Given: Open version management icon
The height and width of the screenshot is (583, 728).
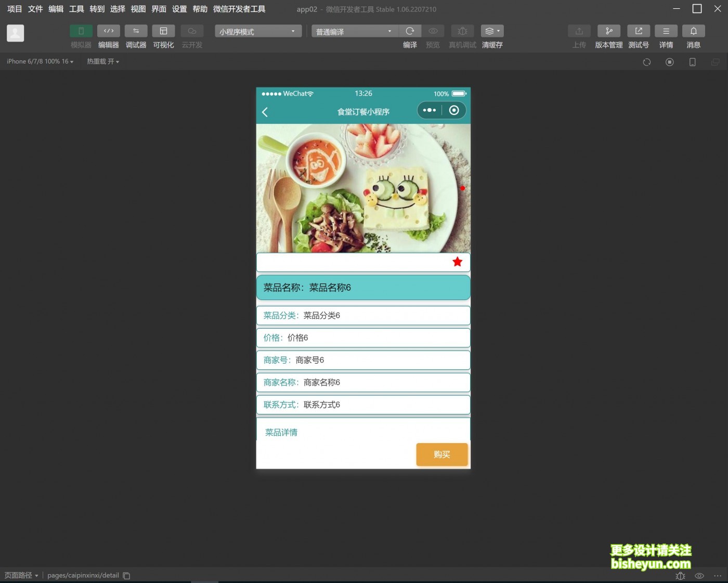Looking at the screenshot, I should click(609, 31).
